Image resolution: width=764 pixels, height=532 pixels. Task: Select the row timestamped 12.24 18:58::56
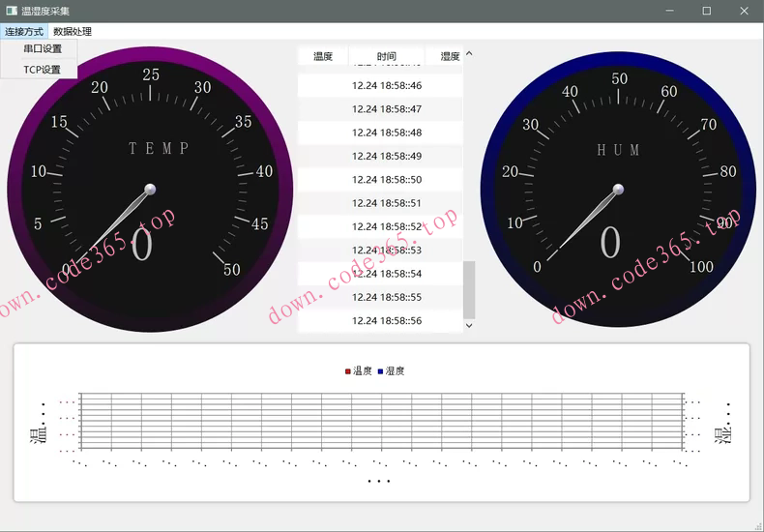click(387, 321)
